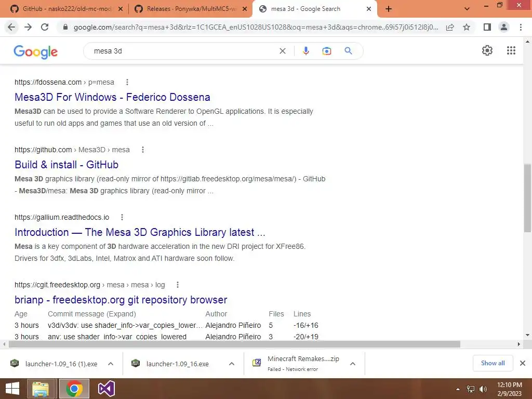Viewport: 532px width, 399px height.
Task: Click the horizontal scrollbar thumb
Action: [x=234, y=344]
